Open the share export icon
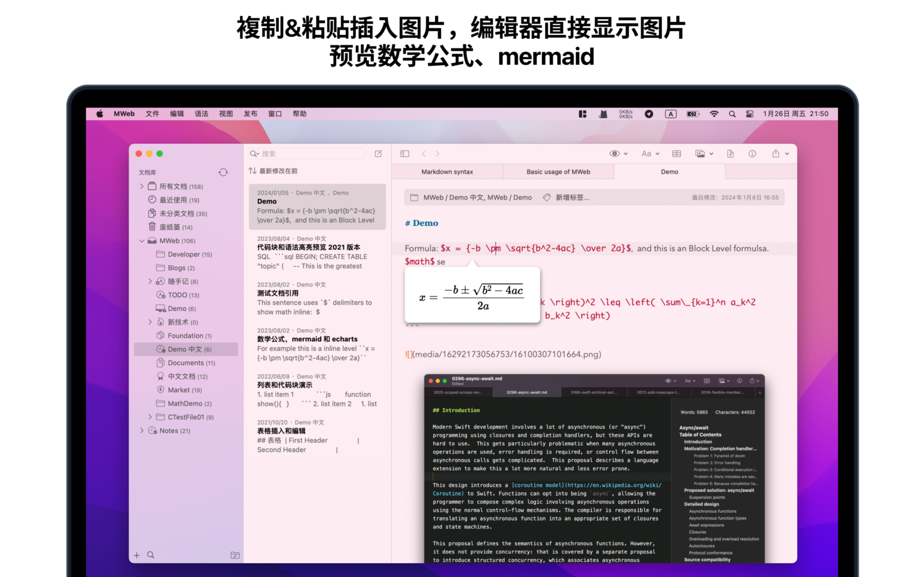 [775, 154]
